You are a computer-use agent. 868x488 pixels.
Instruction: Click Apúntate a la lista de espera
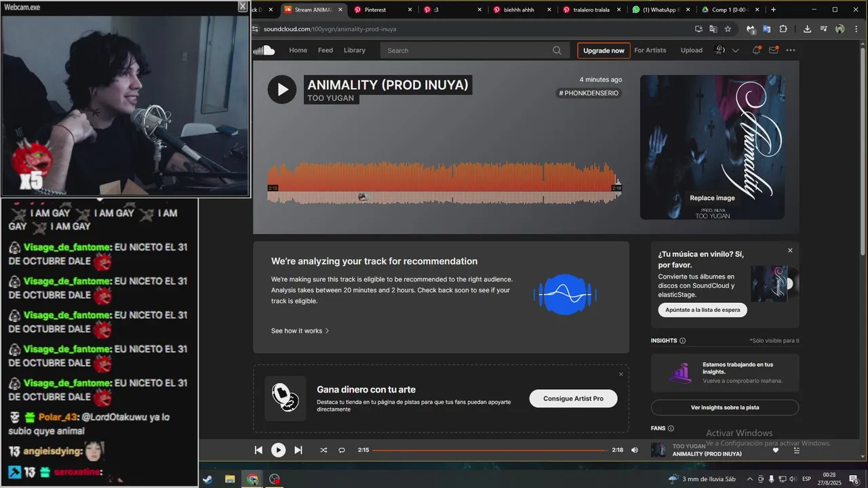coord(703,310)
